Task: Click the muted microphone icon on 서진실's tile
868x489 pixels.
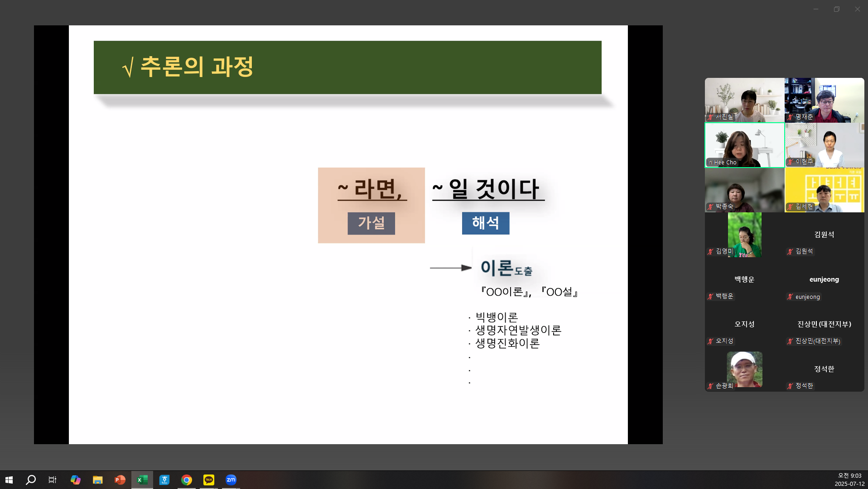Action: 711,117
